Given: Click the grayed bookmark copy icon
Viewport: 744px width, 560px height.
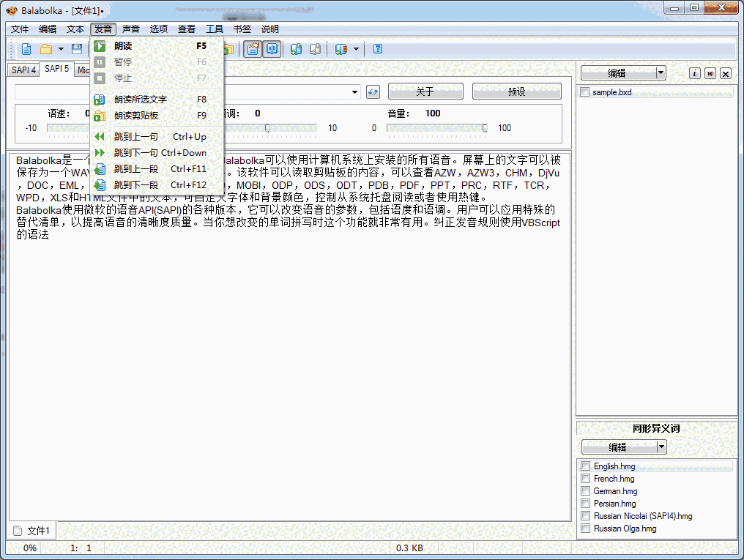Looking at the screenshot, I should pyautogui.click(x=315, y=49).
